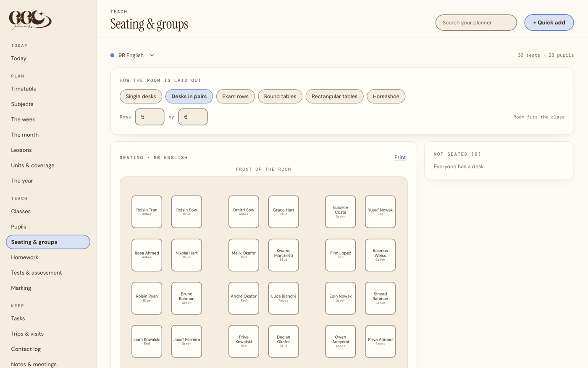Select Kwame Marchetti's desk
The width and height of the screenshot is (588, 368).
[283, 255]
